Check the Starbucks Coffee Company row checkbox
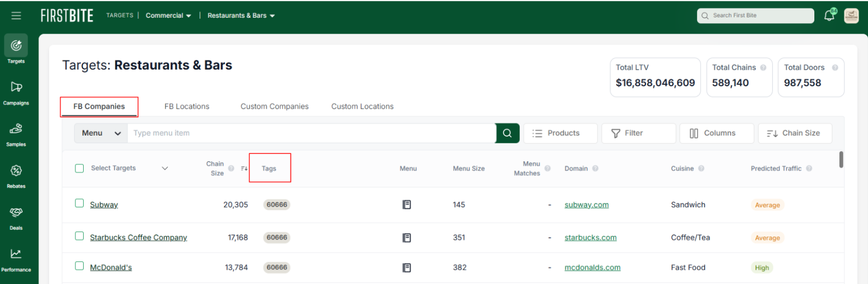 (79, 236)
